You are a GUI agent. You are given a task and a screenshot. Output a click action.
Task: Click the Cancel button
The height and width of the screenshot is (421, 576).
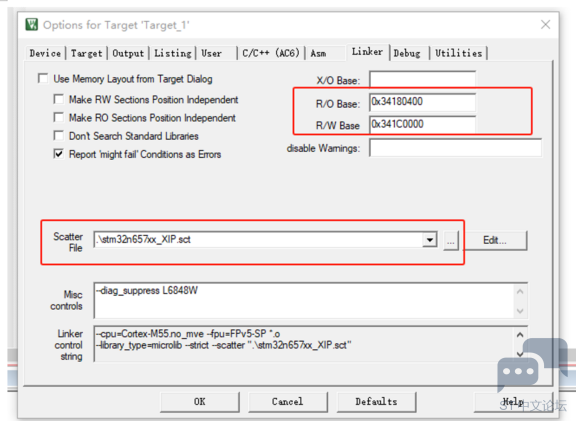tap(288, 402)
